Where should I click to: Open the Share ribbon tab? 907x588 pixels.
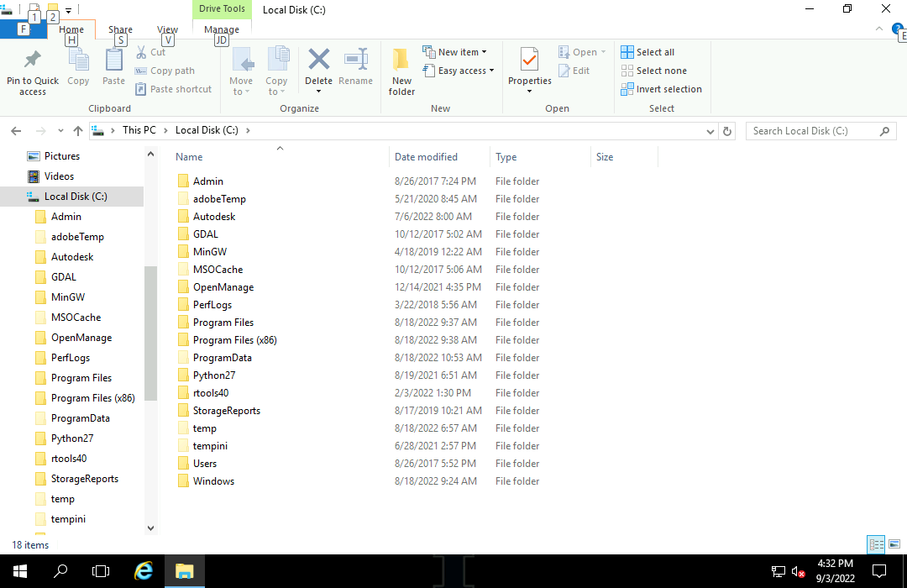(x=120, y=29)
